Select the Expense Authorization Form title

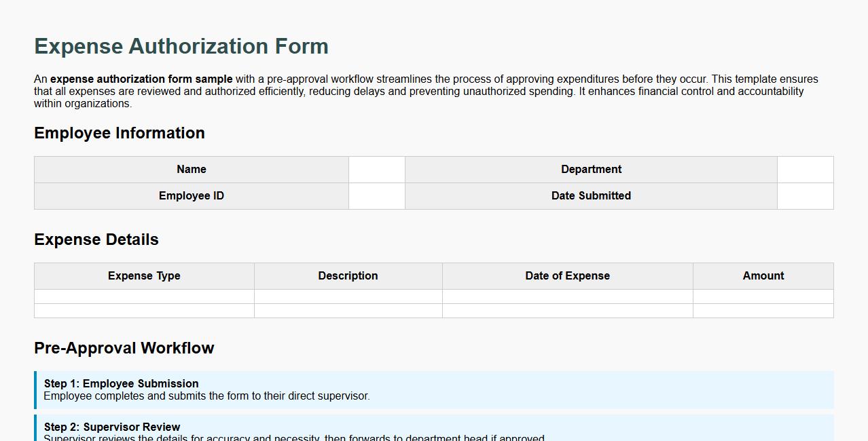[181, 45]
